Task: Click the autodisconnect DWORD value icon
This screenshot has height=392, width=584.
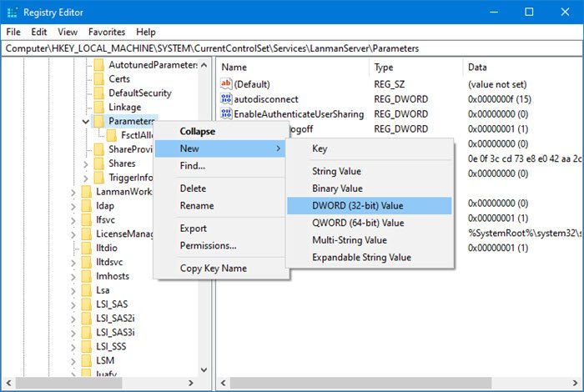Action: (225, 99)
